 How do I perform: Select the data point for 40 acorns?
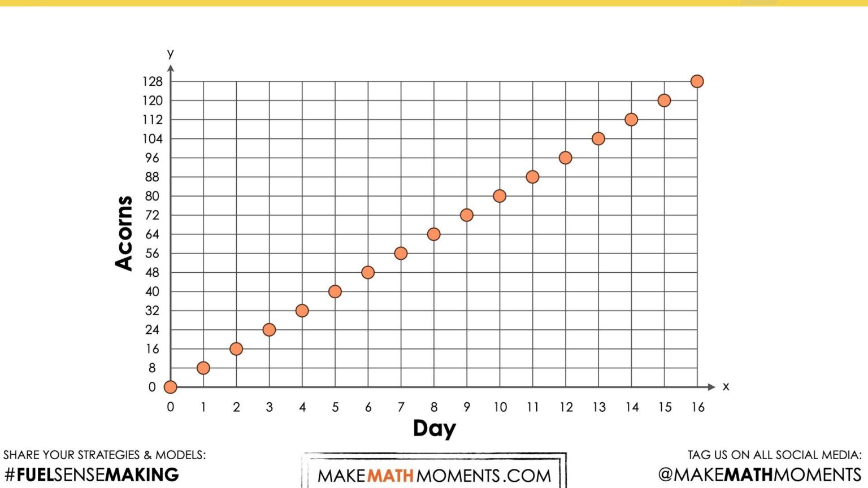335,291
